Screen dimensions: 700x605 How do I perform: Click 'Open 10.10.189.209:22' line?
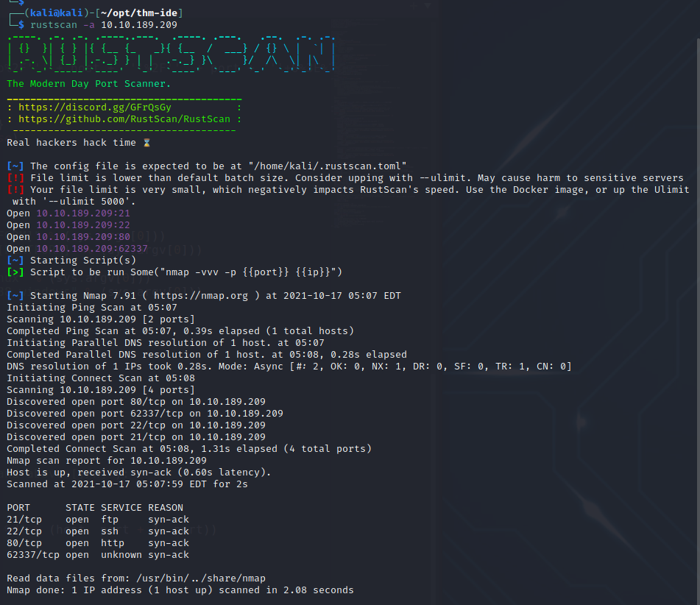point(68,225)
